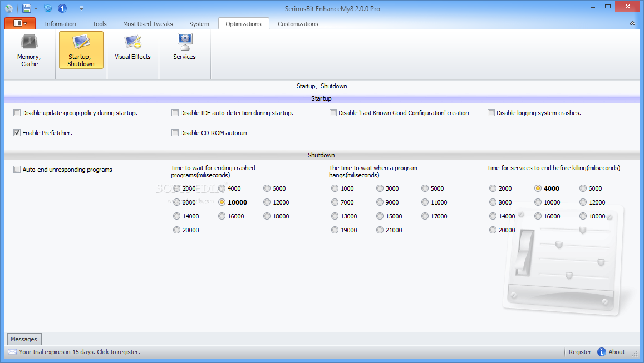Click trial expires message to register

tap(80, 352)
